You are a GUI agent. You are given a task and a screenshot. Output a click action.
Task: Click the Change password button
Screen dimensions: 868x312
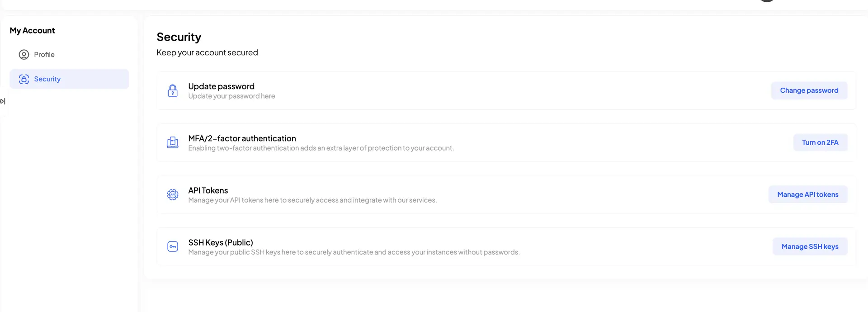(809, 90)
